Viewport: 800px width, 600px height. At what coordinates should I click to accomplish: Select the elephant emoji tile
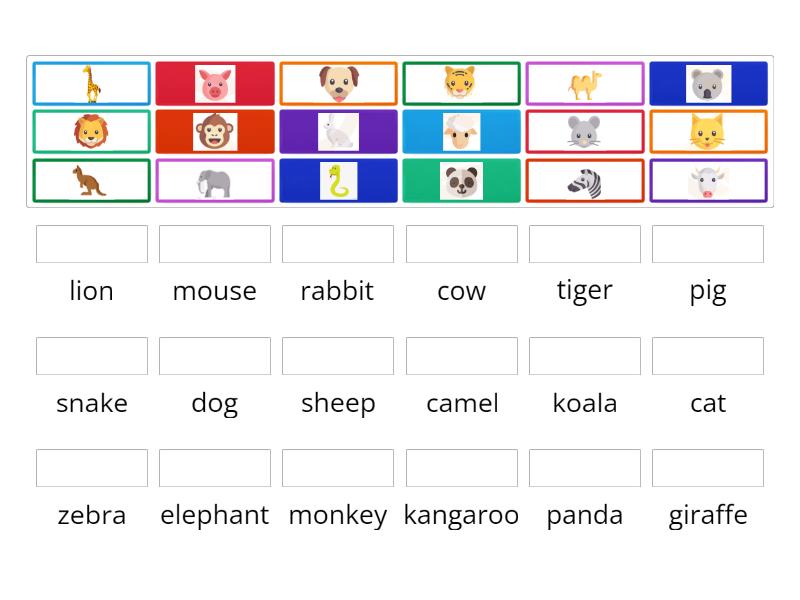pyautogui.click(x=214, y=181)
